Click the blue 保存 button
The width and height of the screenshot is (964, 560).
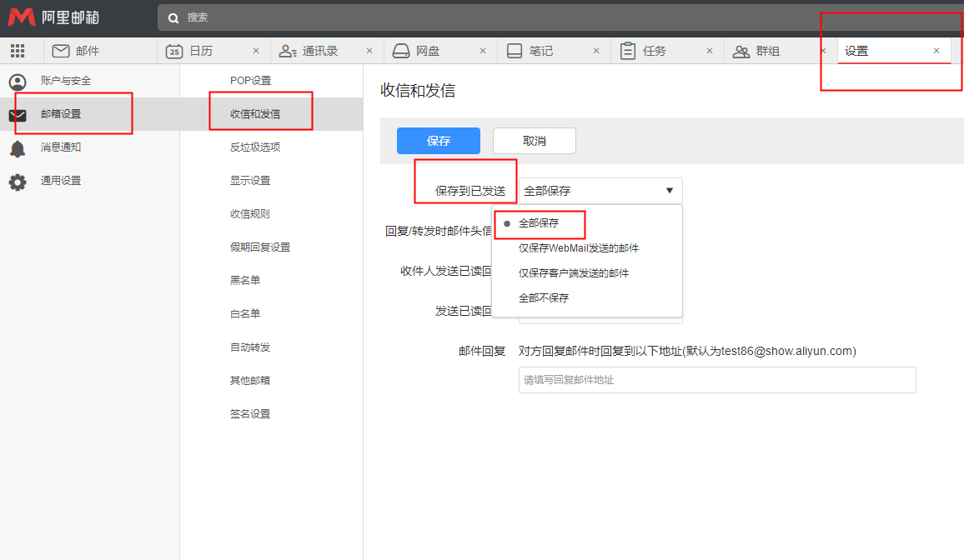[438, 141]
